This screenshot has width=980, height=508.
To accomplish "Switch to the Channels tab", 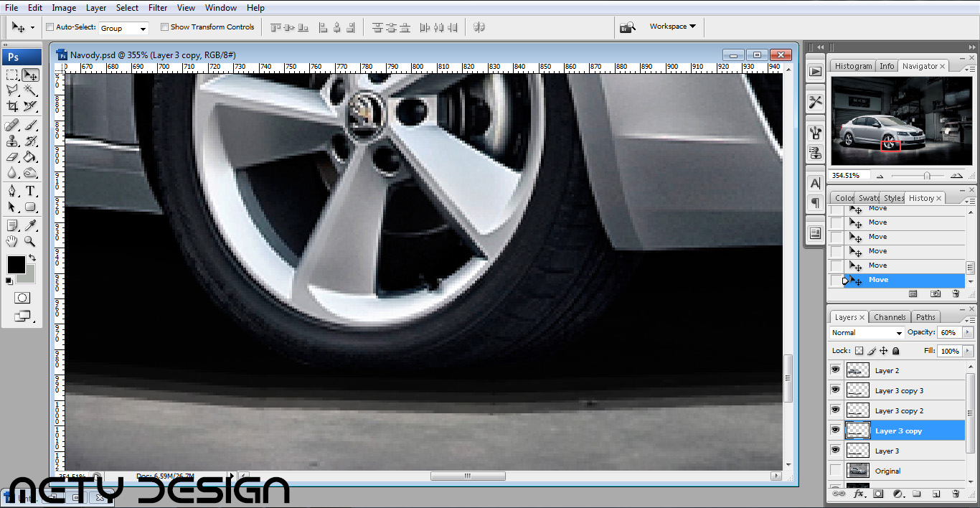I will point(890,317).
